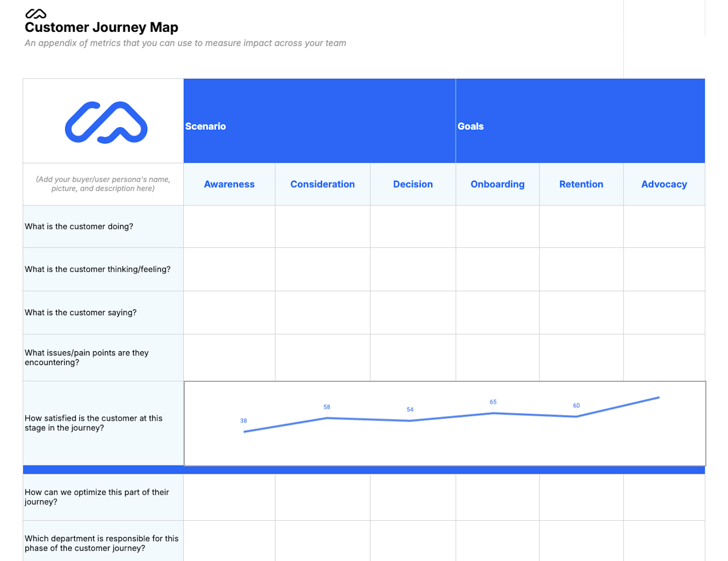Select the row labeled What is the customer saying

(81, 313)
